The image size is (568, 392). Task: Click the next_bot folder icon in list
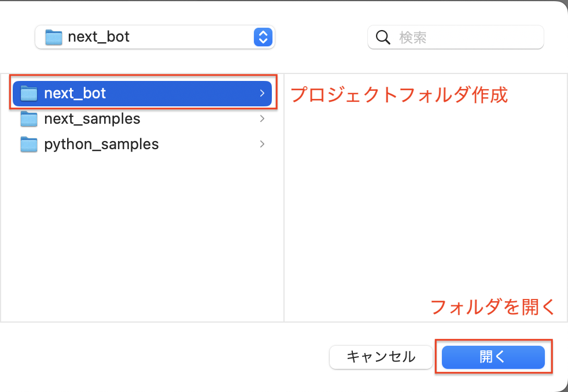click(29, 94)
